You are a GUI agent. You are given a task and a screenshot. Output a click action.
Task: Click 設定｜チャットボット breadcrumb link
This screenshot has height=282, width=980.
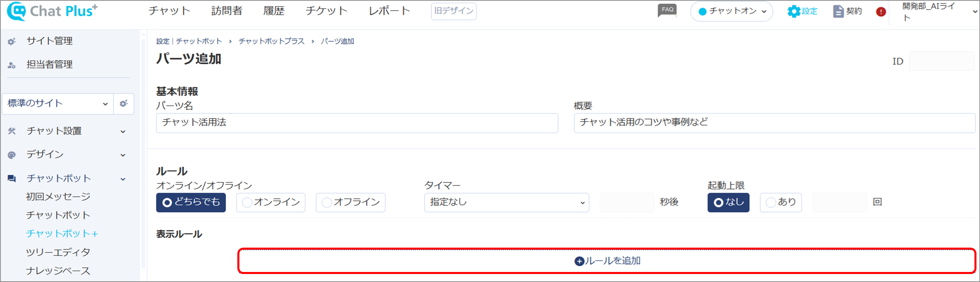[x=189, y=41]
